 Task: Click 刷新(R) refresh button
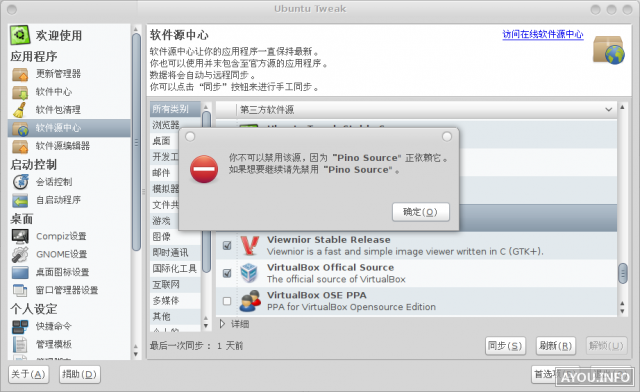tap(556, 346)
